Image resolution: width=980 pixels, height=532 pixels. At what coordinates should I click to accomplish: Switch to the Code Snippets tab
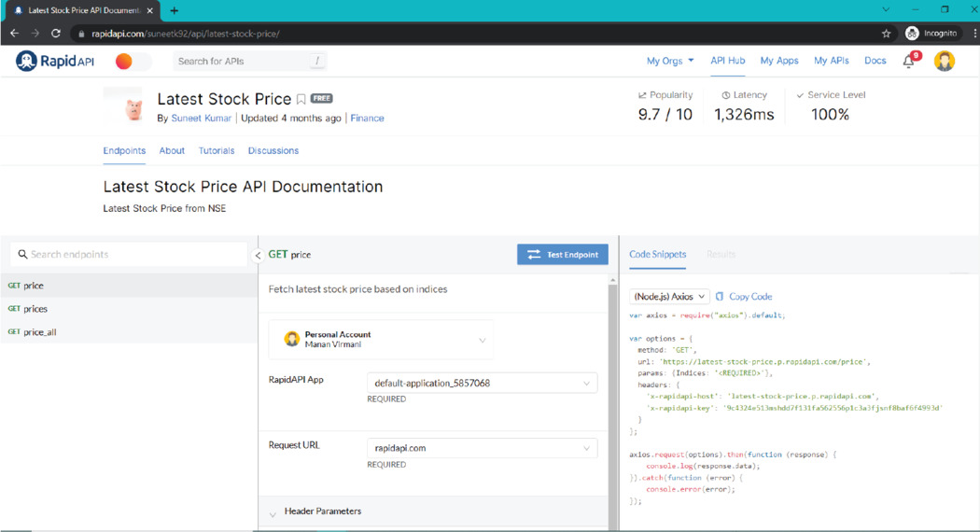click(657, 255)
